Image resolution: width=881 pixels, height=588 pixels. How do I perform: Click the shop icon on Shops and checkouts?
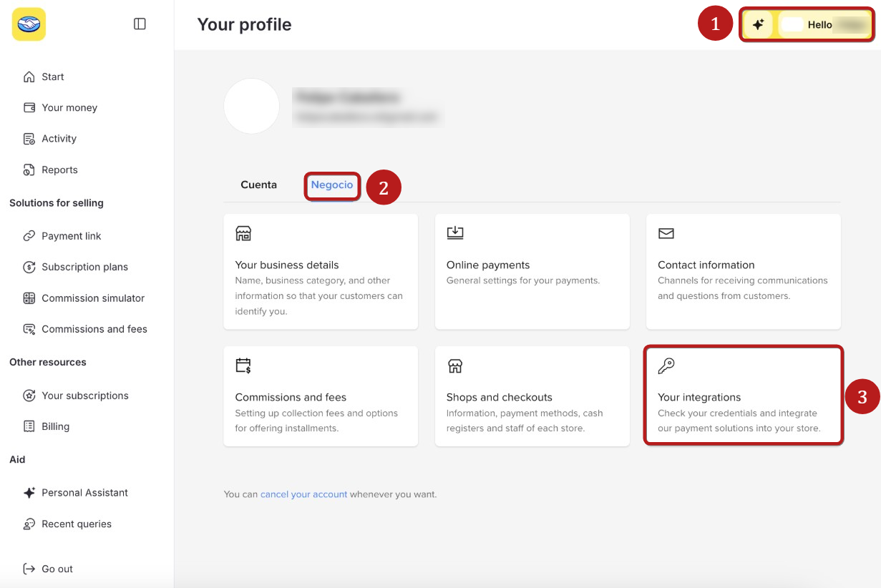click(x=455, y=366)
